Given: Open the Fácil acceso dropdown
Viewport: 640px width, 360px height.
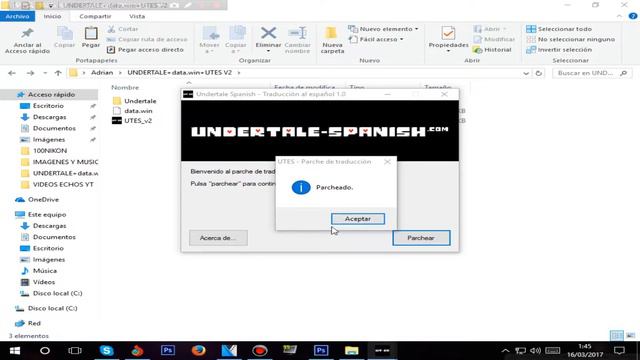Looking at the screenshot, I should (x=376, y=39).
